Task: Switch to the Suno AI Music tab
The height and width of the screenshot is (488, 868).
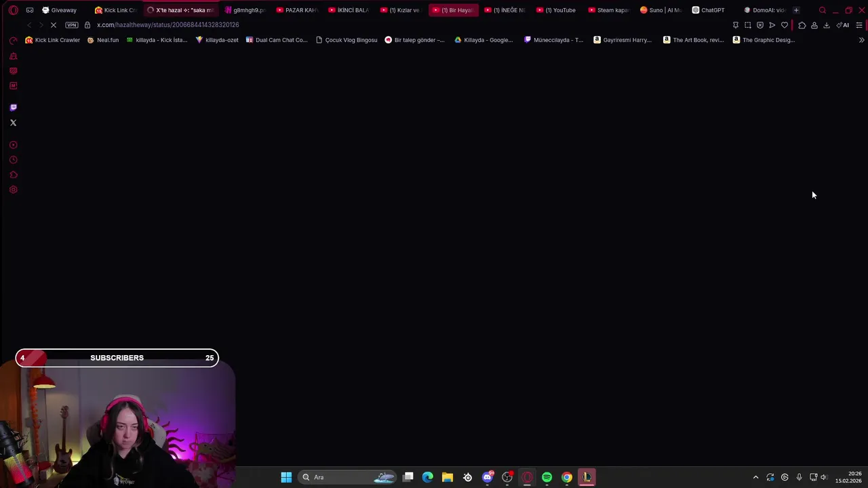Action: click(661, 10)
